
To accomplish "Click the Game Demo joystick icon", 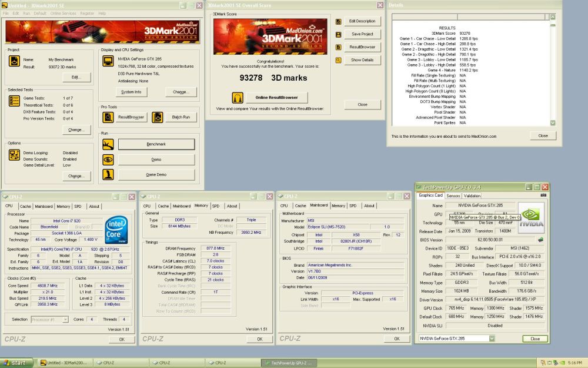I will coord(108,175).
